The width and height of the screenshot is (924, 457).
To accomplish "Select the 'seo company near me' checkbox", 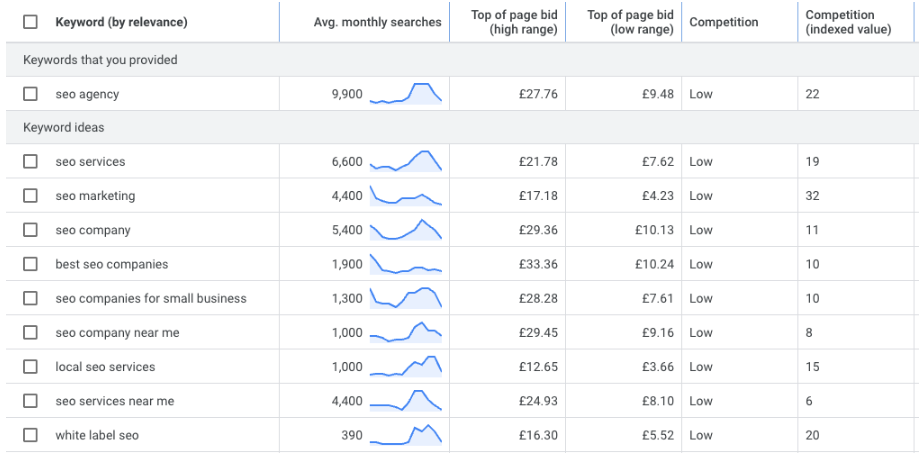I will [x=30, y=332].
